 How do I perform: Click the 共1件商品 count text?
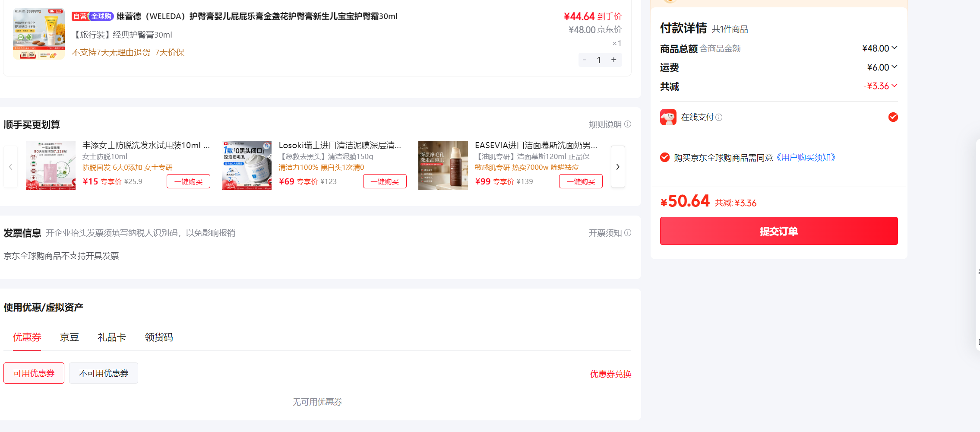click(730, 29)
